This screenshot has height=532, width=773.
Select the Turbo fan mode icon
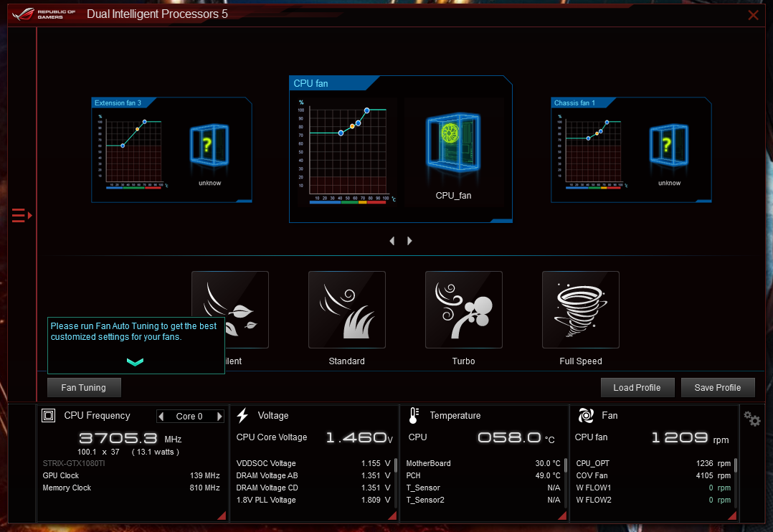pos(464,310)
